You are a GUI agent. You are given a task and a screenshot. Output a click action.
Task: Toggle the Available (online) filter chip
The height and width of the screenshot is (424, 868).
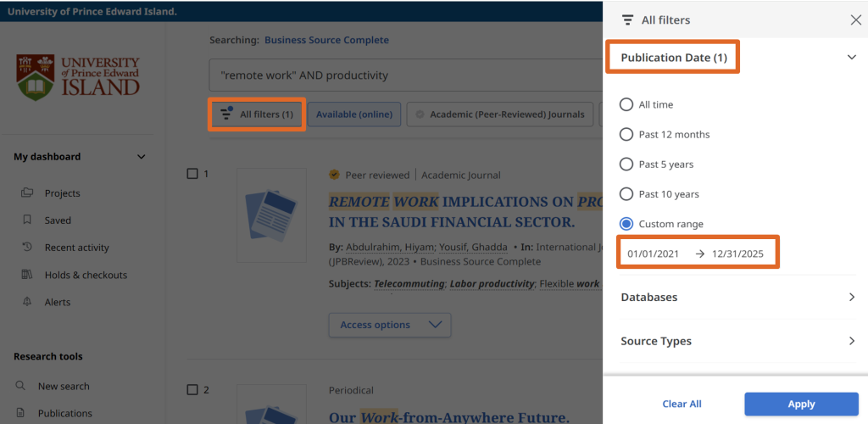(354, 114)
